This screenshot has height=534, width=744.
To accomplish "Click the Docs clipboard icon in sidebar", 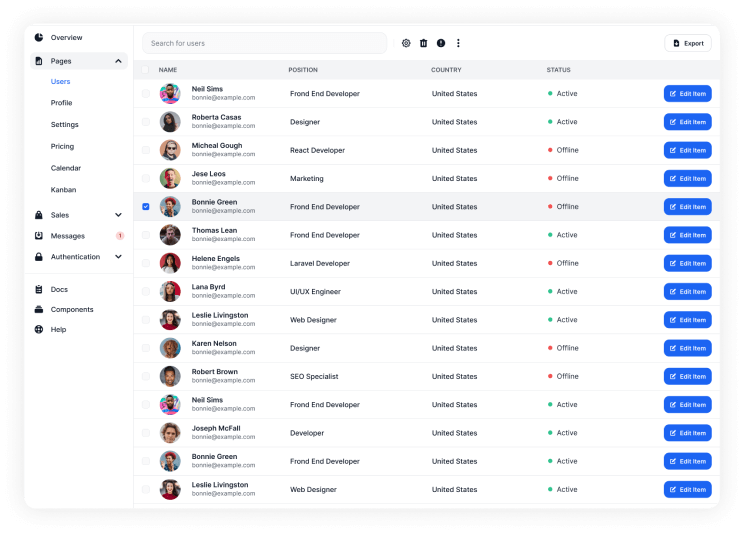I will [39, 289].
